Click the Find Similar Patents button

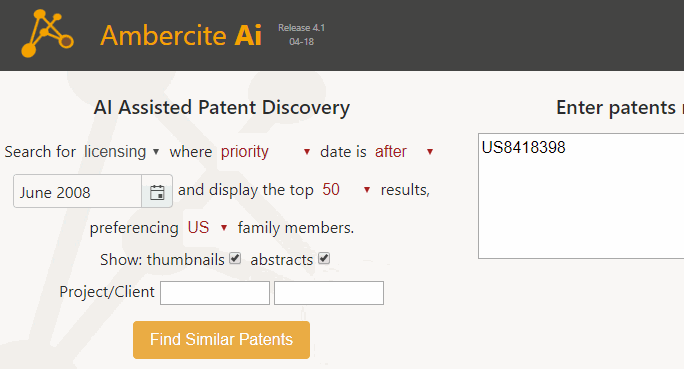(222, 340)
